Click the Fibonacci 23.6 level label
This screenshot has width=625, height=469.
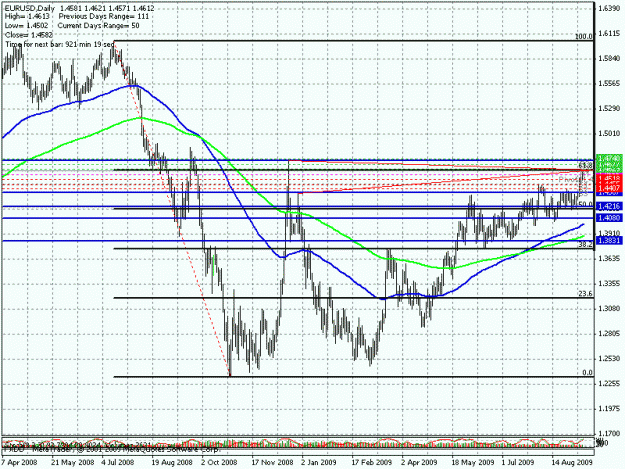586,294
